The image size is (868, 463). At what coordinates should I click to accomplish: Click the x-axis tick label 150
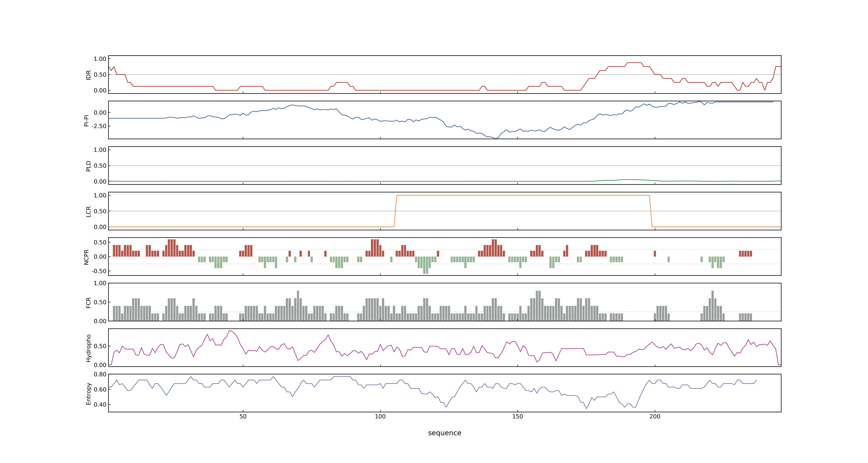coord(518,416)
